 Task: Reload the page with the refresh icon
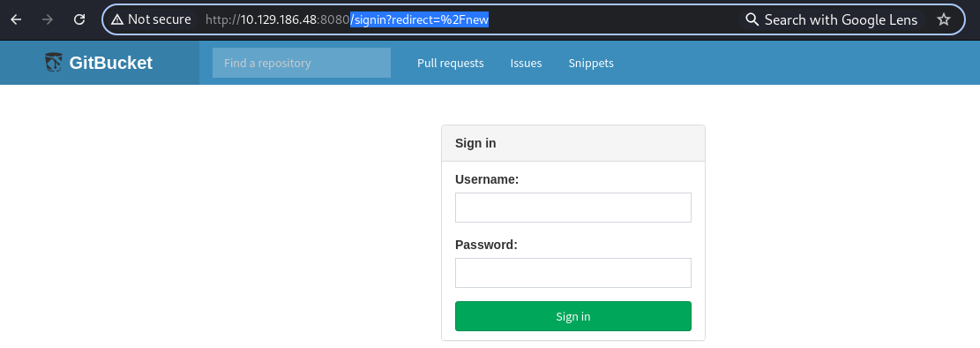click(79, 19)
